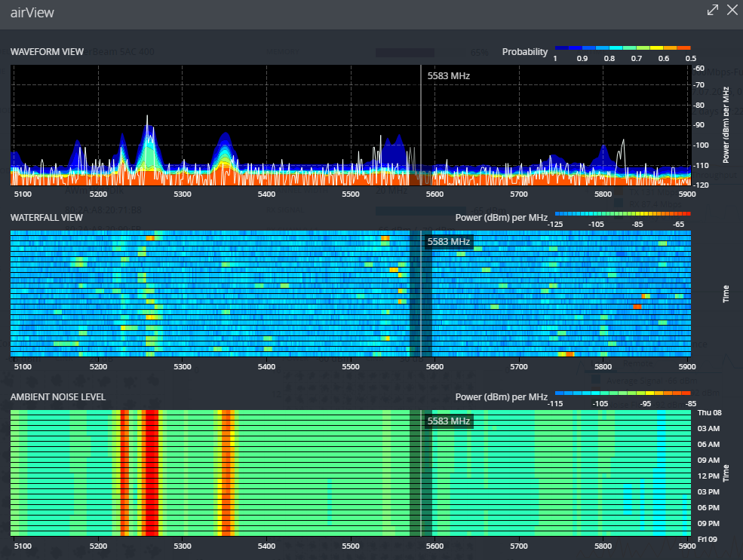Click the tallest white peak in Waveform View

tap(147, 118)
